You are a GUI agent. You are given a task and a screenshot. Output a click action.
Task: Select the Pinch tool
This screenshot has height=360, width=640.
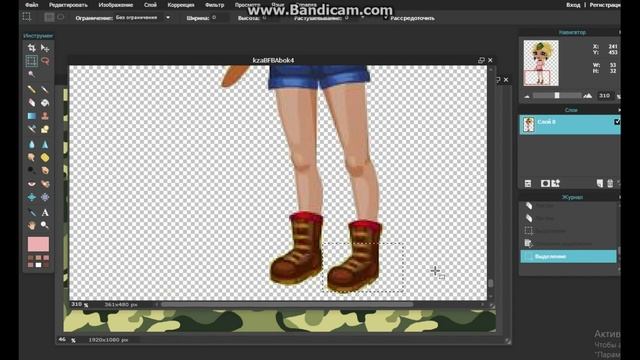45,197
